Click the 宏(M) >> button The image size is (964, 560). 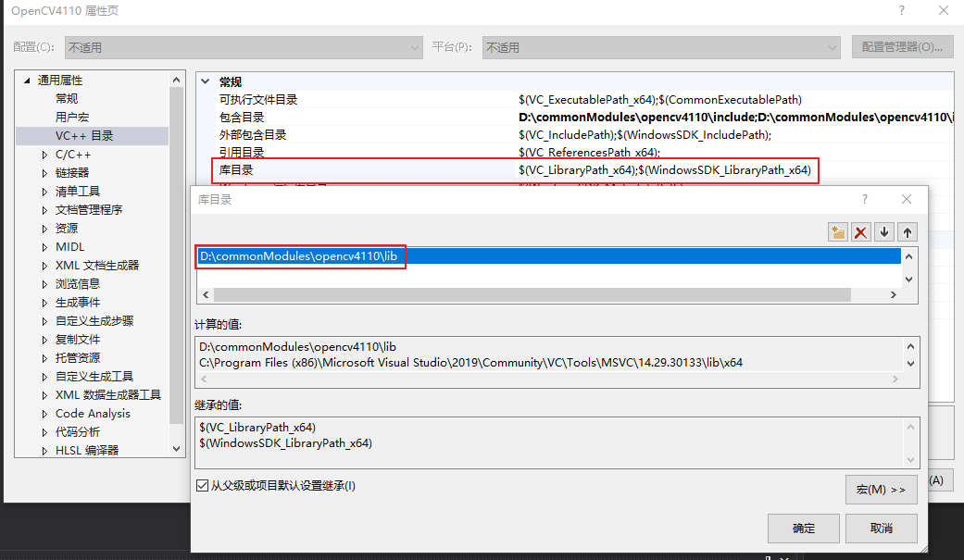[x=881, y=489]
